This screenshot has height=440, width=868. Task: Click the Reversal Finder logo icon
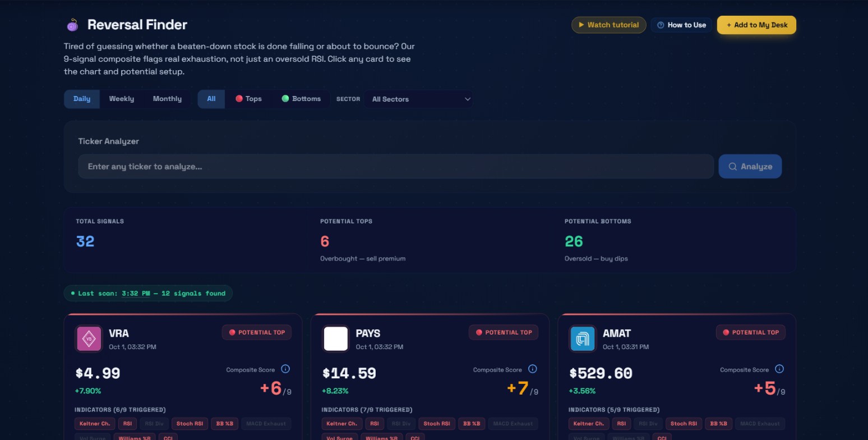click(72, 25)
